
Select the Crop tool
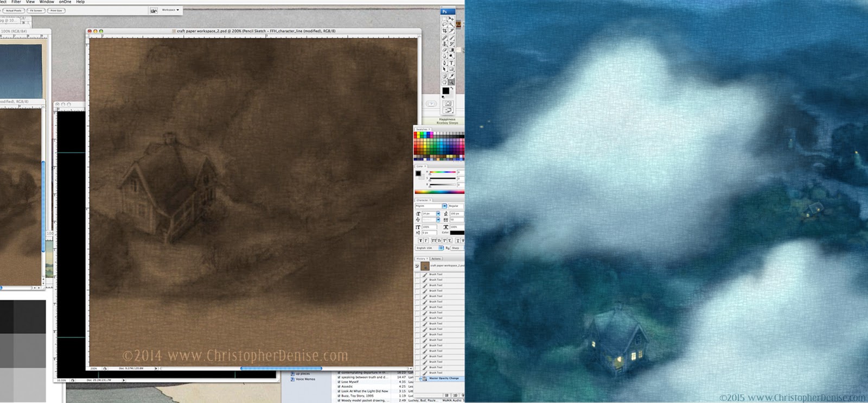coord(445,31)
